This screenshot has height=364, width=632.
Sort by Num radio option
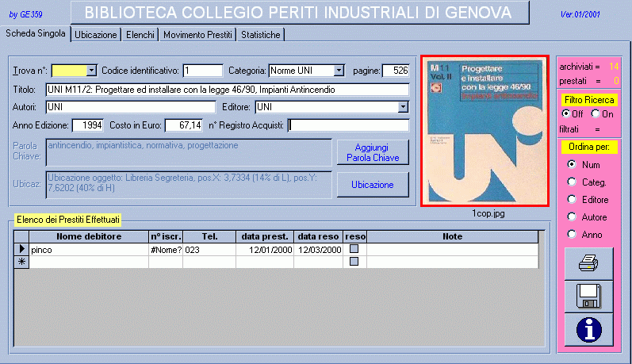[572, 164]
